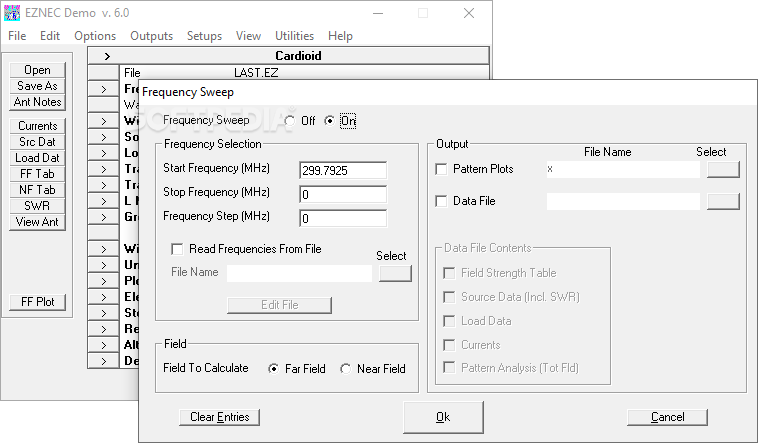Screen dimensions: 758x443
Task: Click Select button next to frequency File Name
Action: [395, 273]
